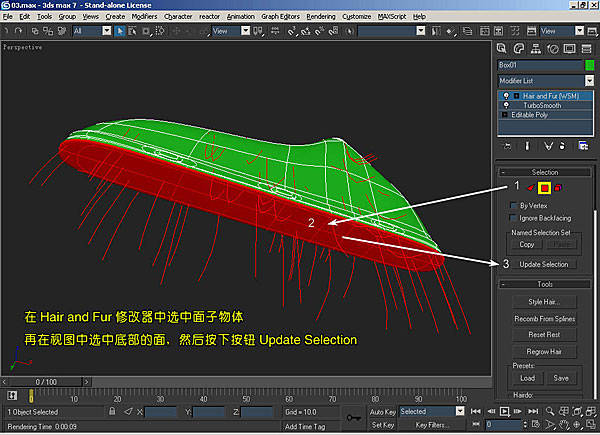Open the Display panel tab icon

pyautogui.click(x=569, y=49)
